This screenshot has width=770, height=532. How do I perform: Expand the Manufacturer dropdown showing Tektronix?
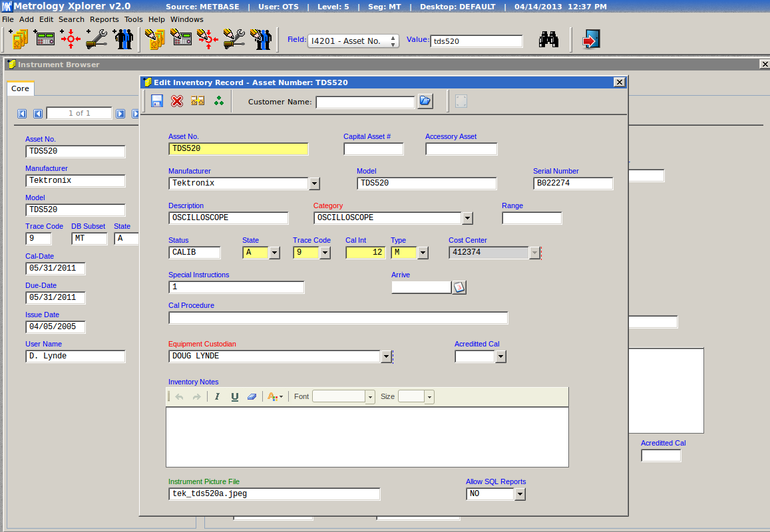(315, 184)
